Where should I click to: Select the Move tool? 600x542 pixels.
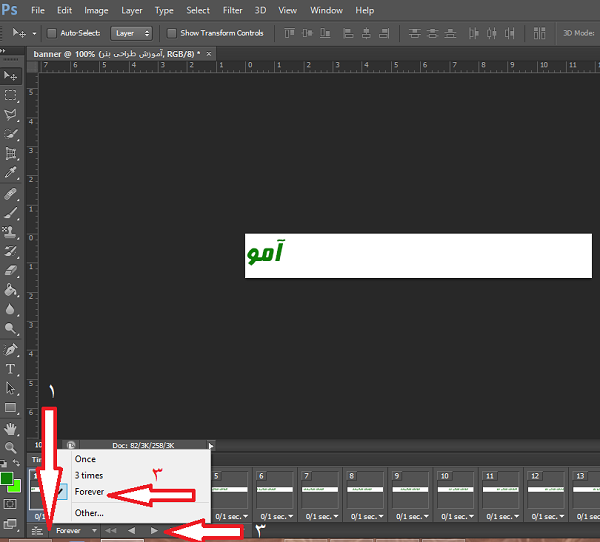(11, 76)
